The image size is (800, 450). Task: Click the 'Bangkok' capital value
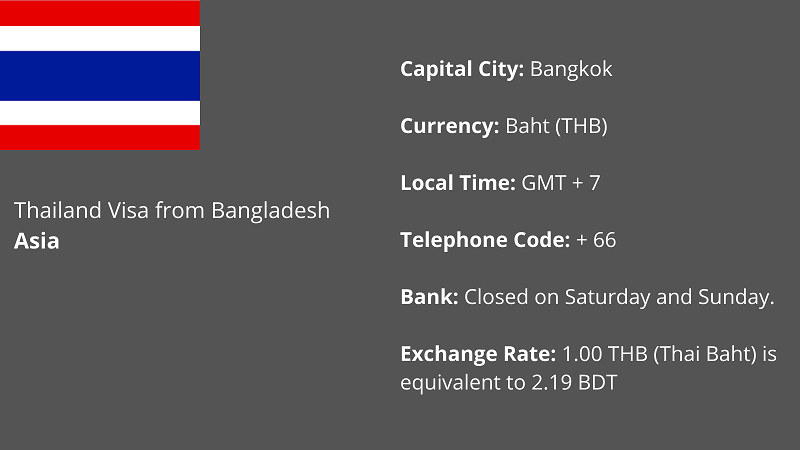click(x=571, y=69)
